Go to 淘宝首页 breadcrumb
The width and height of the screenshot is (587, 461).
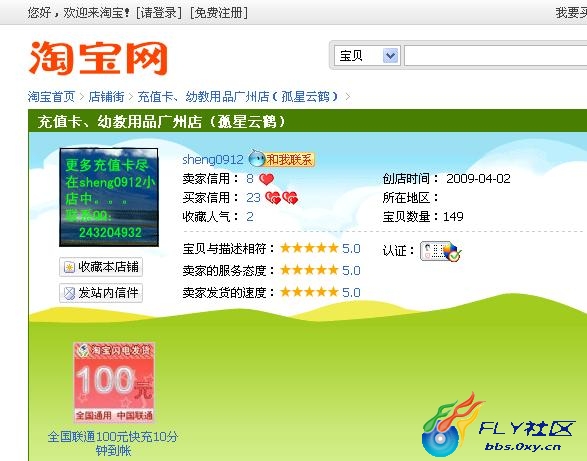click(x=51, y=97)
